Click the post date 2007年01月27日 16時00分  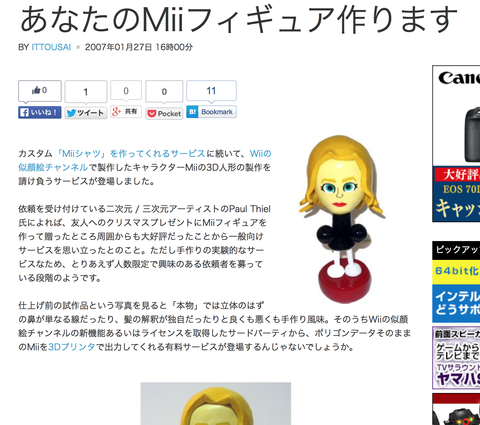(x=139, y=47)
